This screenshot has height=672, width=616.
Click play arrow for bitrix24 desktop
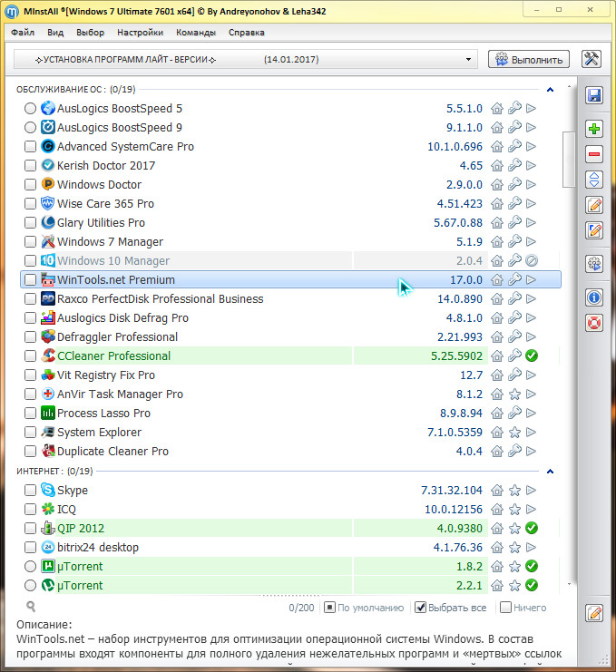pyautogui.click(x=531, y=547)
